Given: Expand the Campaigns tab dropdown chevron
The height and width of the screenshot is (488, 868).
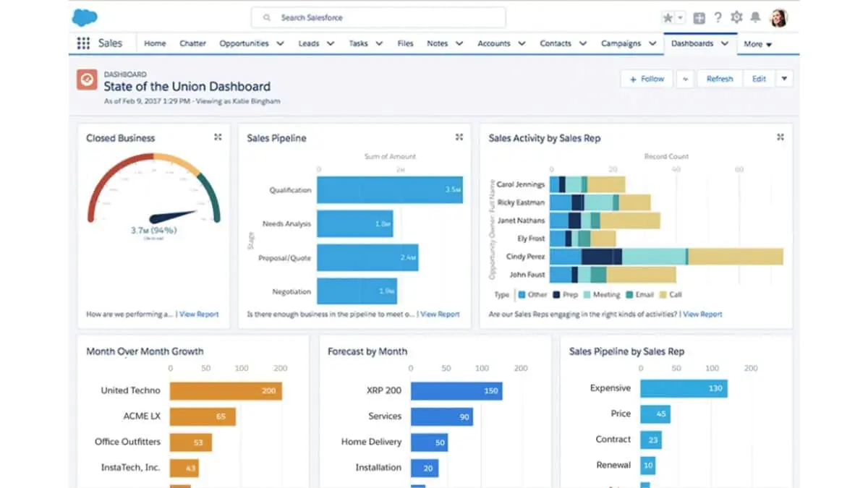Looking at the screenshot, I should (652, 43).
